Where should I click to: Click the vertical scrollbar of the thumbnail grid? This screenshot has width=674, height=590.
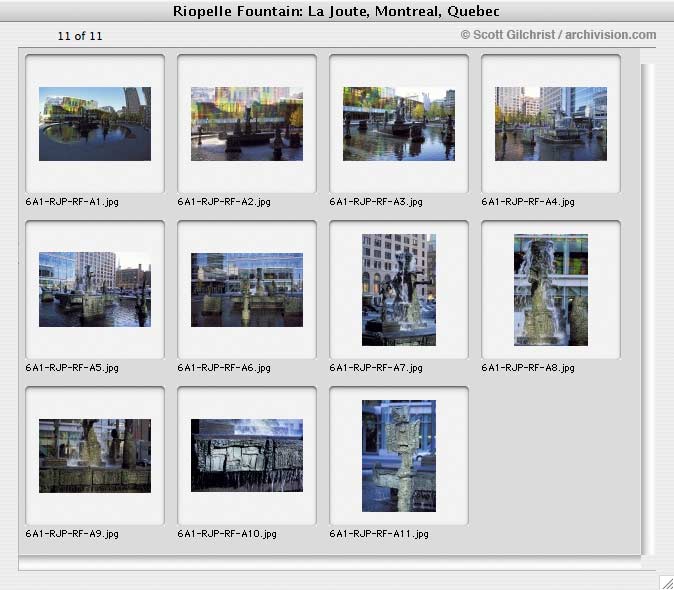[647, 309]
